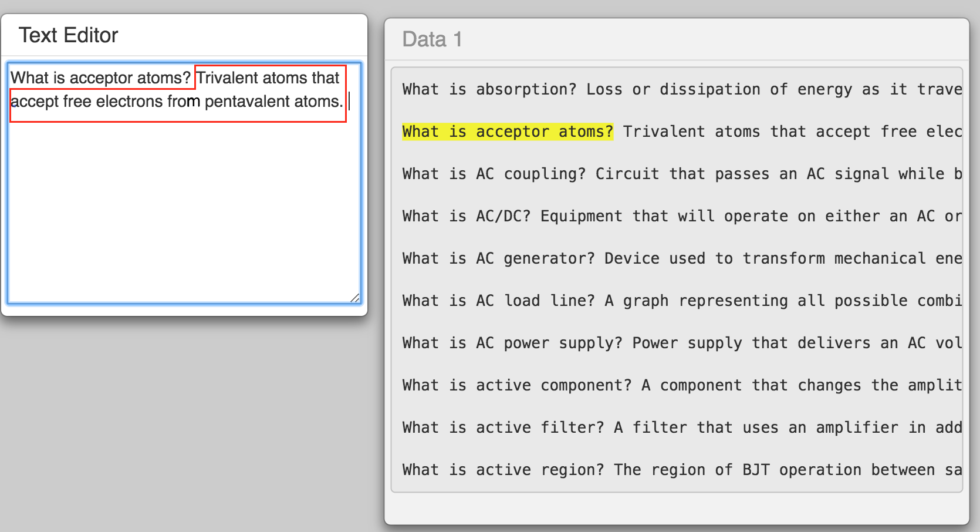This screenshot has height=532, width=980.
Task: Click the text area resize handle
Action: coord(355,298)
